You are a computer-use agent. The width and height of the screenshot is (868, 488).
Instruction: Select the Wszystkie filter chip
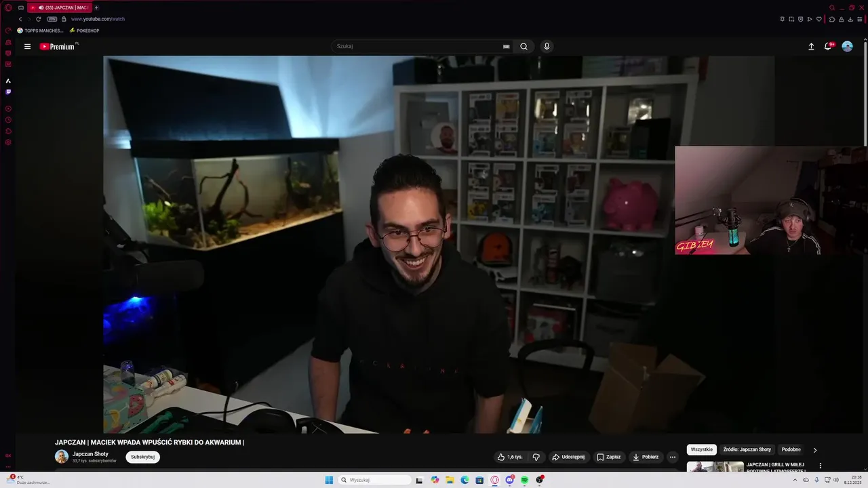click(702, 449)
